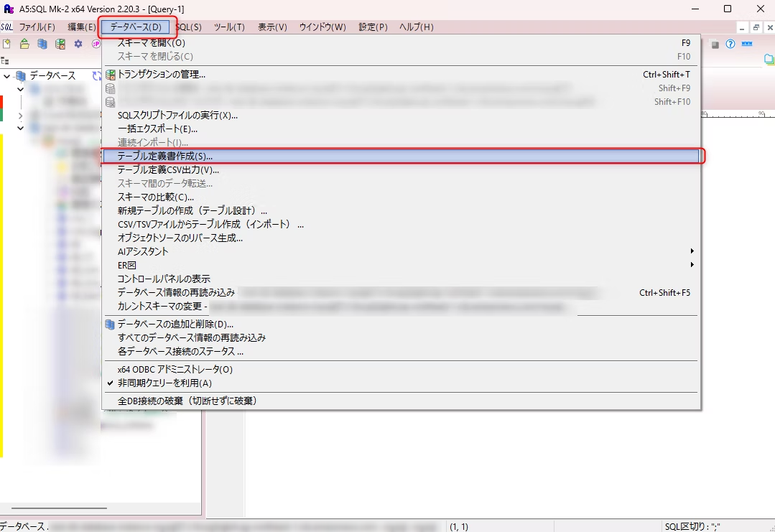Screen dimensions: 775x532
Task: Collapse the third child database node
Action: coord(20,128)
